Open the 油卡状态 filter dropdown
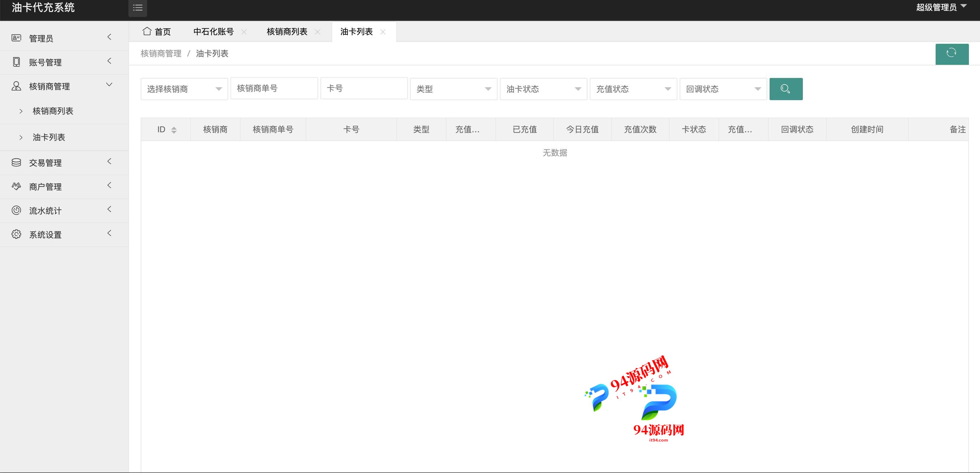This screenshot has height=473, width=980. pos(543,89)
